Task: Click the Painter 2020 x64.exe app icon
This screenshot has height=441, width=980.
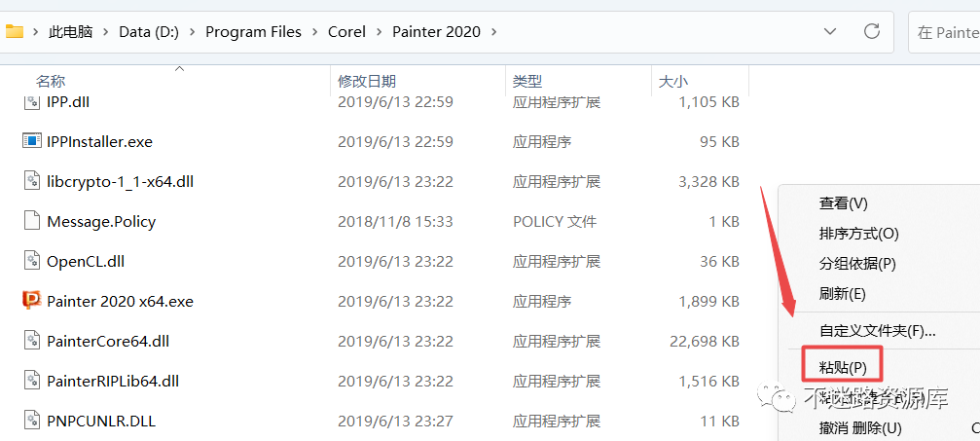Action: tap(31, 300)
